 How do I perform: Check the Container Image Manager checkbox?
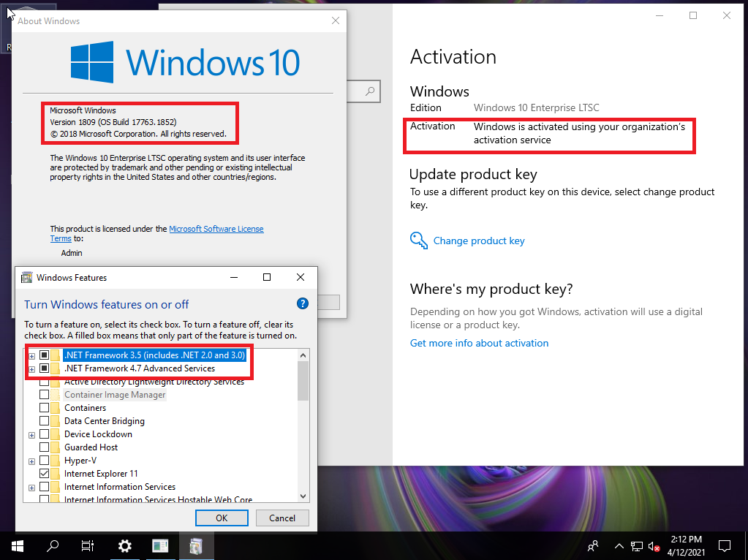(x=44, y=395)
